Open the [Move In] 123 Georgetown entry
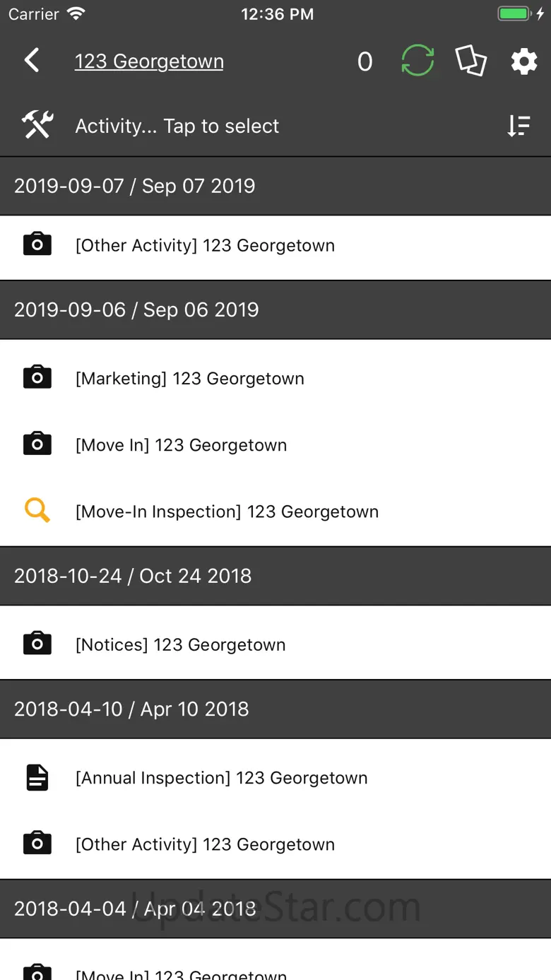Viewport: 551px width, 980px height. click(181, 445)
